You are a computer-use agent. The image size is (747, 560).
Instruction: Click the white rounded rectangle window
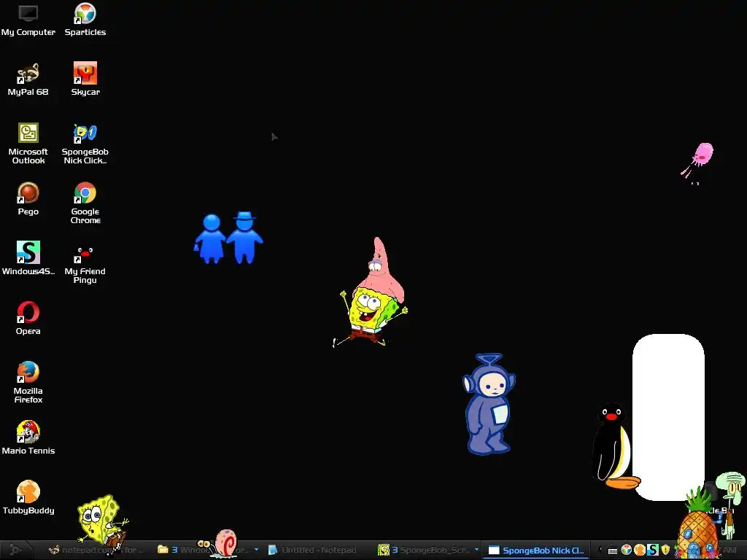[x=668, y=417]
